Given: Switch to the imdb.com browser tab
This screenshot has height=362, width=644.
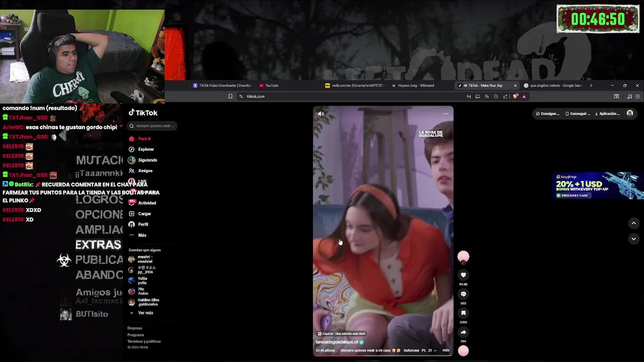Looking at the screenshot, I should (355, 85).
